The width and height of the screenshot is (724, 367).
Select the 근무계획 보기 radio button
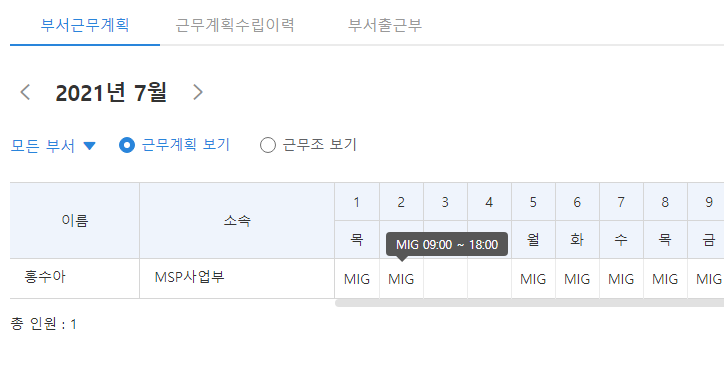[127, 145]
